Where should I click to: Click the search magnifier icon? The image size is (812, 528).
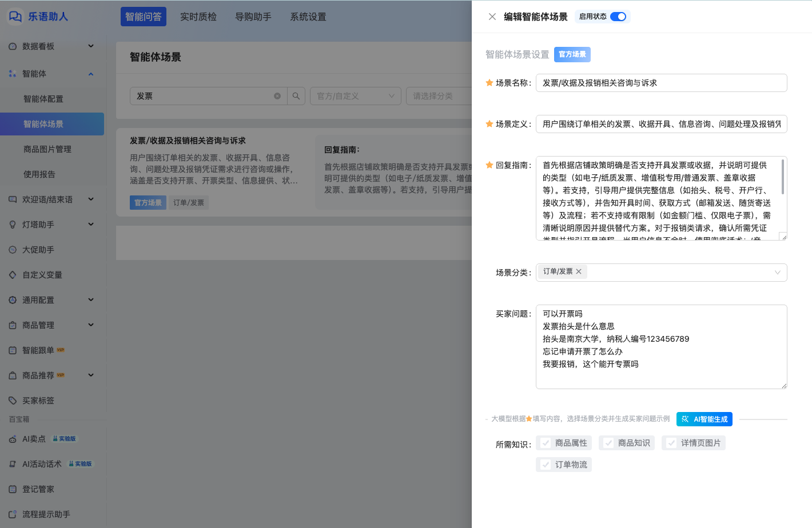[296, 96]
